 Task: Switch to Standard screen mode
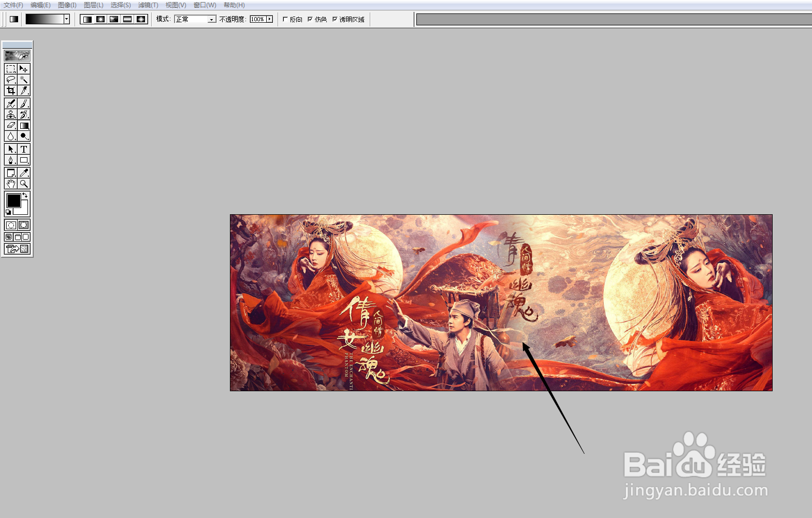9,237
